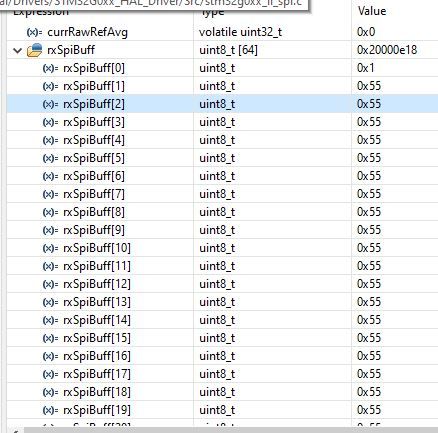
Task: Click variable icon beside rxSpiBuff[14]
Action: 50,320
